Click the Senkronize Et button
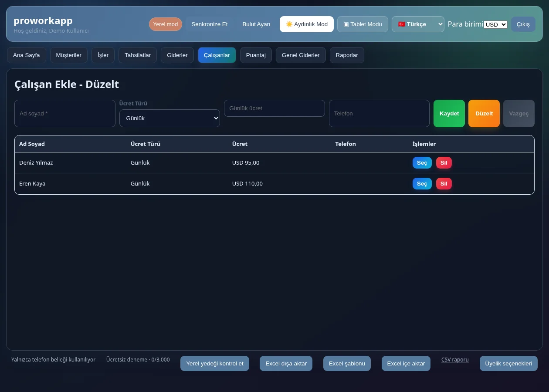549x392 pixels. (210, 24)
